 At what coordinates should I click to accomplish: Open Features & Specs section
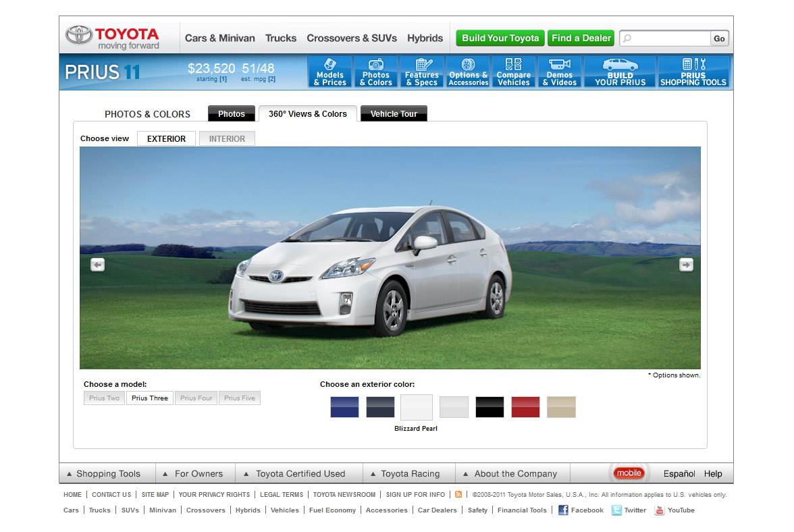[422, 72]
